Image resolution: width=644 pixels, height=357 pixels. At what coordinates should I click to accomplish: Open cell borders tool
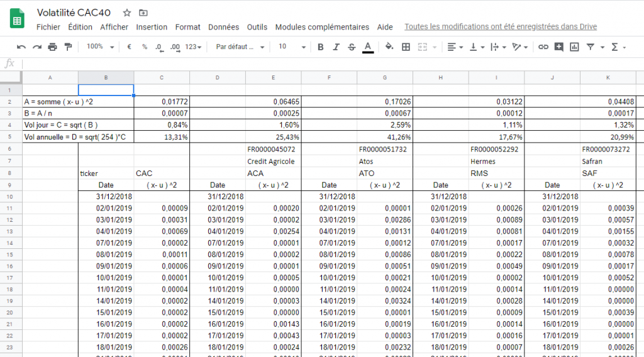(x=406, y=47)
